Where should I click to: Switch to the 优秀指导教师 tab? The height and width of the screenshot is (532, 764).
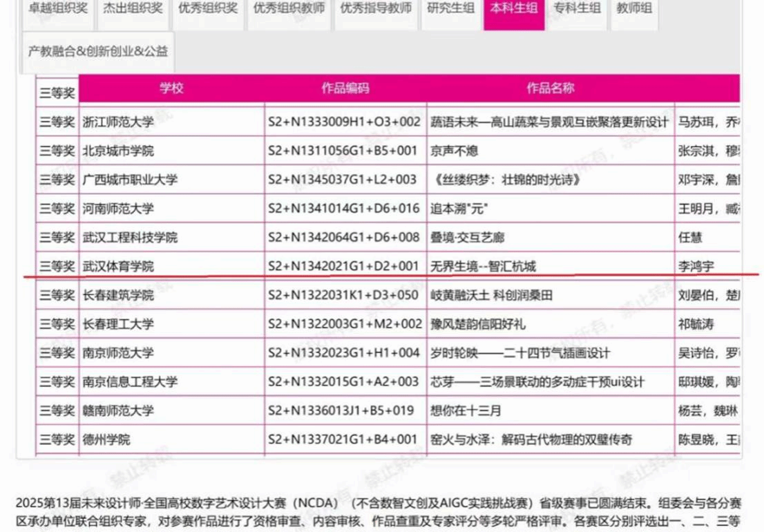tap(376, 9)
